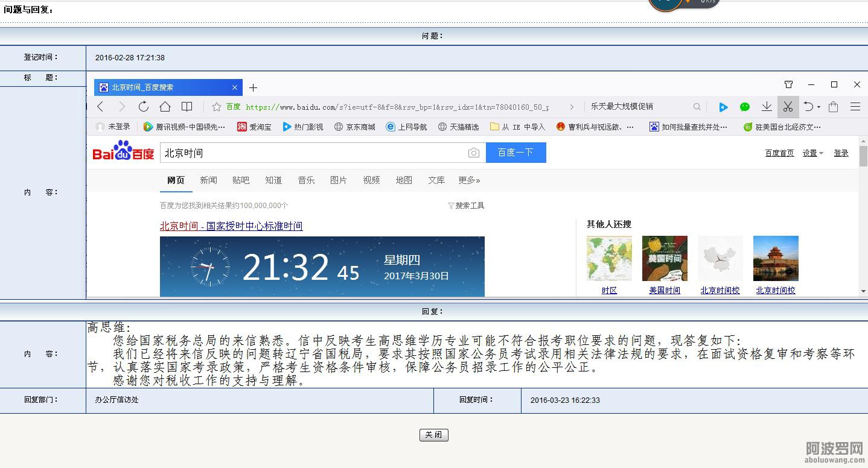Screen dimensions: 868x468
Task: Click the undo closed-tab arrow icon
Action: pos(809,107)
